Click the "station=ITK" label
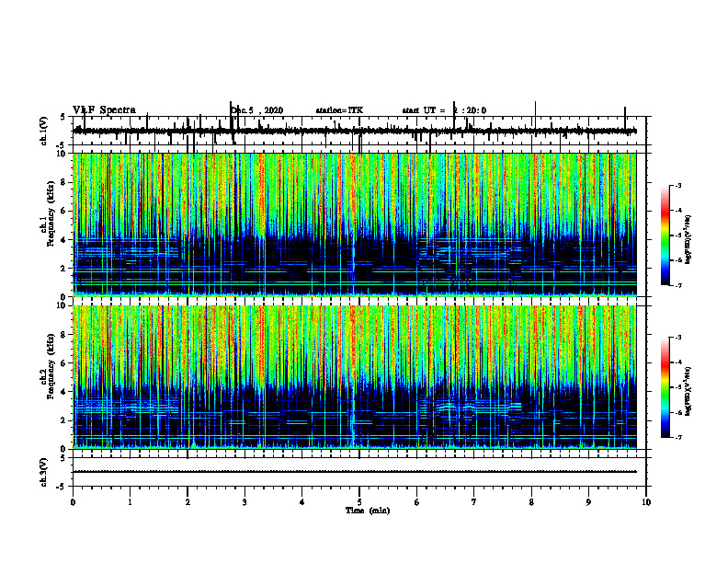Image resolution: width=728 pixels, height=563 pixels. click(x=339, y=110)
